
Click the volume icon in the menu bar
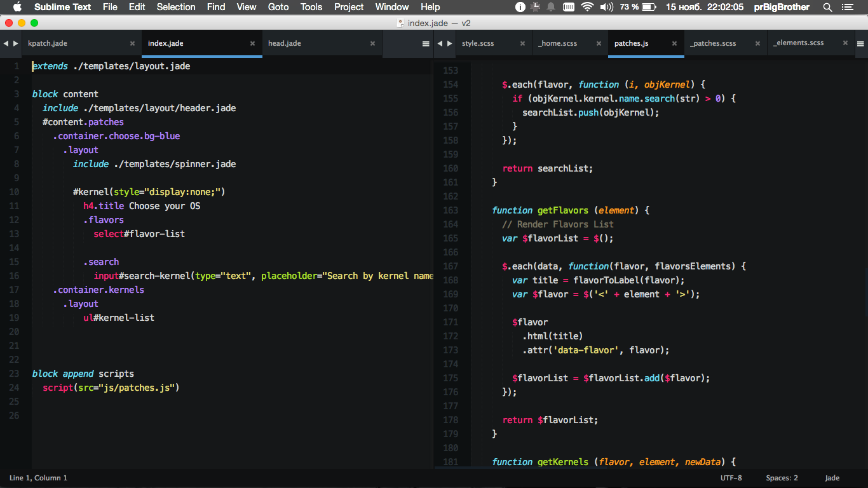tap(606, 7)
